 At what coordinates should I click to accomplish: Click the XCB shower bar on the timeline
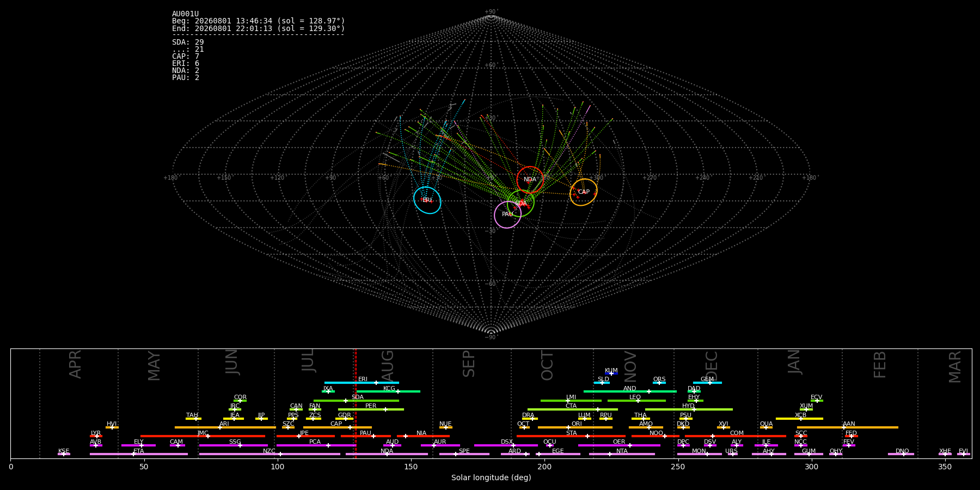(x=799, y=419)
